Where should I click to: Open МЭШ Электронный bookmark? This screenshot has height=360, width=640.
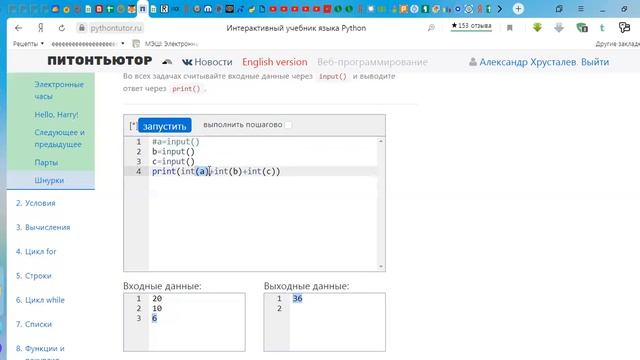point(166,43)
